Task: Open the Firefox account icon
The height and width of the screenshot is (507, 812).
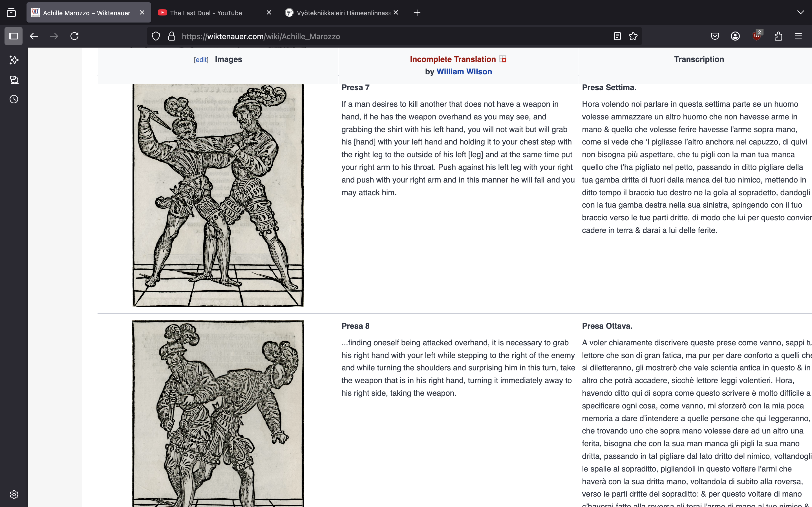Action: pyautogui.click(x=735, y=36)
